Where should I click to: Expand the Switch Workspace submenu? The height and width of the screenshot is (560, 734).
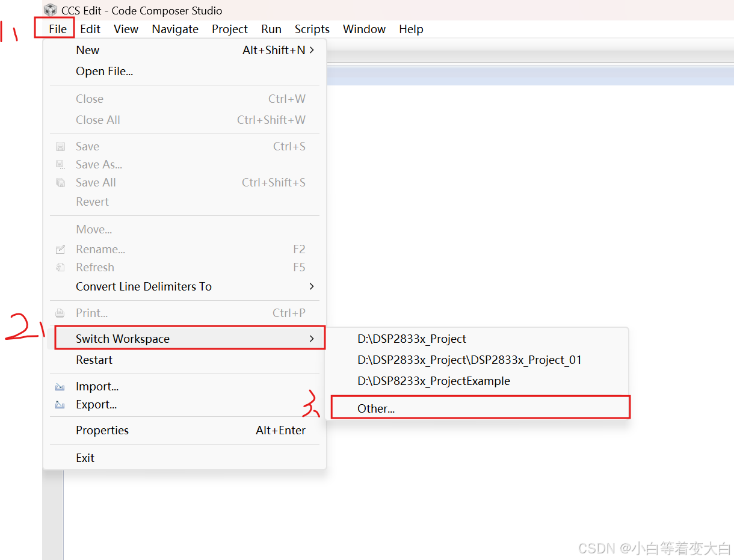coord(190,339)
